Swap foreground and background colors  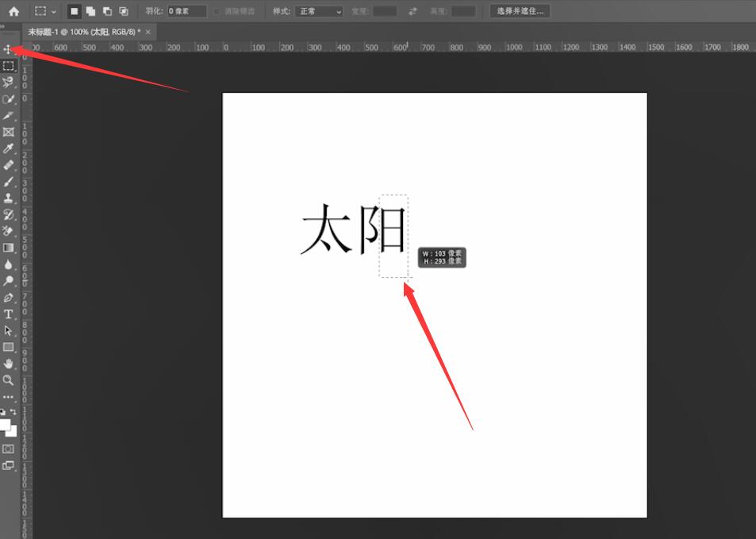13,412
